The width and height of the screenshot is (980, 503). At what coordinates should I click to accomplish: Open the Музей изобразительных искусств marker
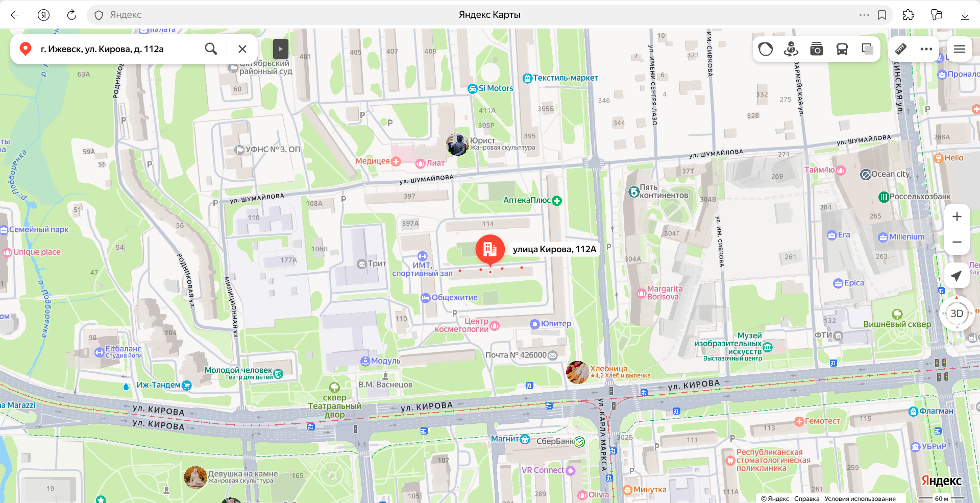tap(768, 347)
